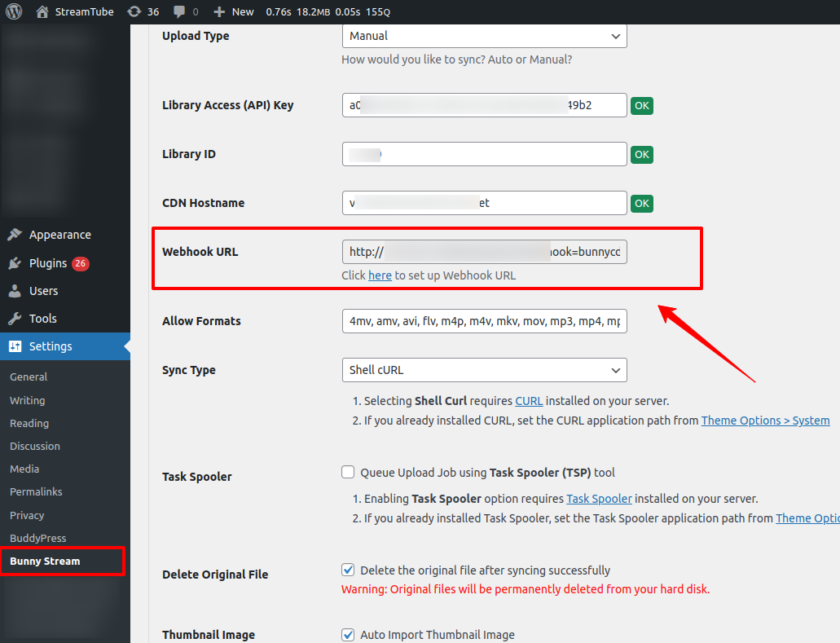Open the StreamTube site home icon
Viewport: 840px width, 643px height.
tap(42, 11)
